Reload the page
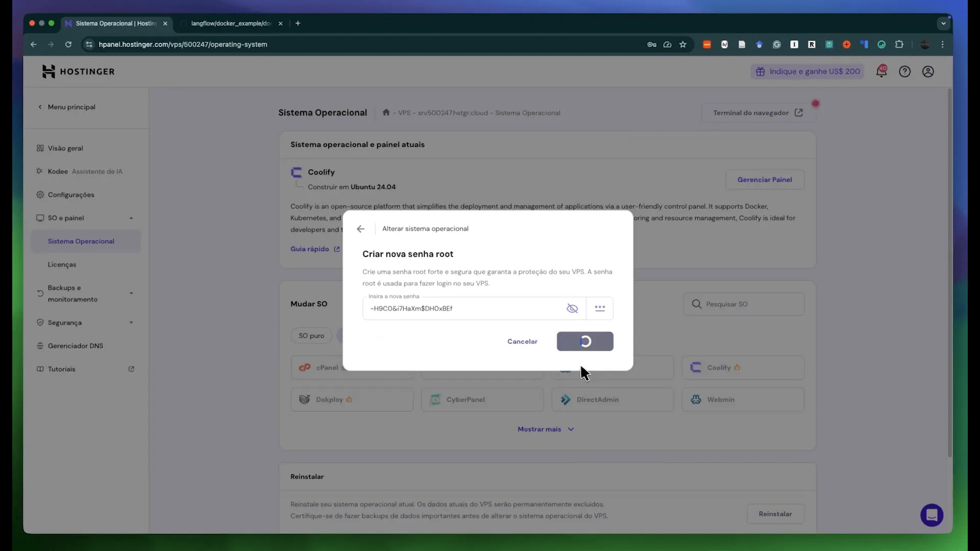This screenshot has height=551, width=980. click(x=68, y=44)
